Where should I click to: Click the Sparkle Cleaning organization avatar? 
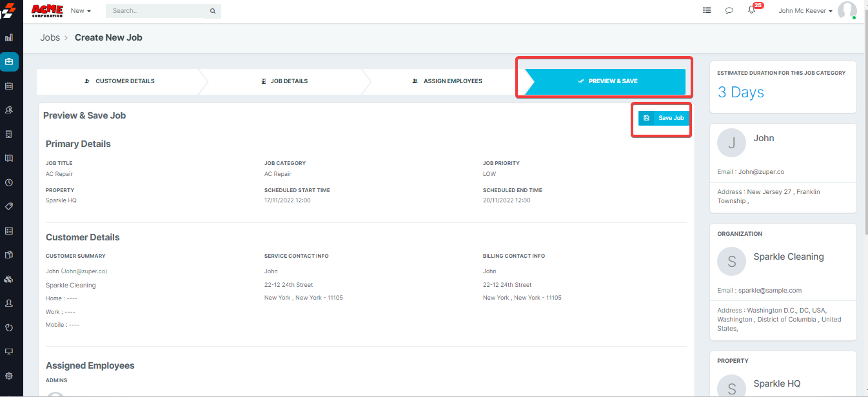(731, 262)
